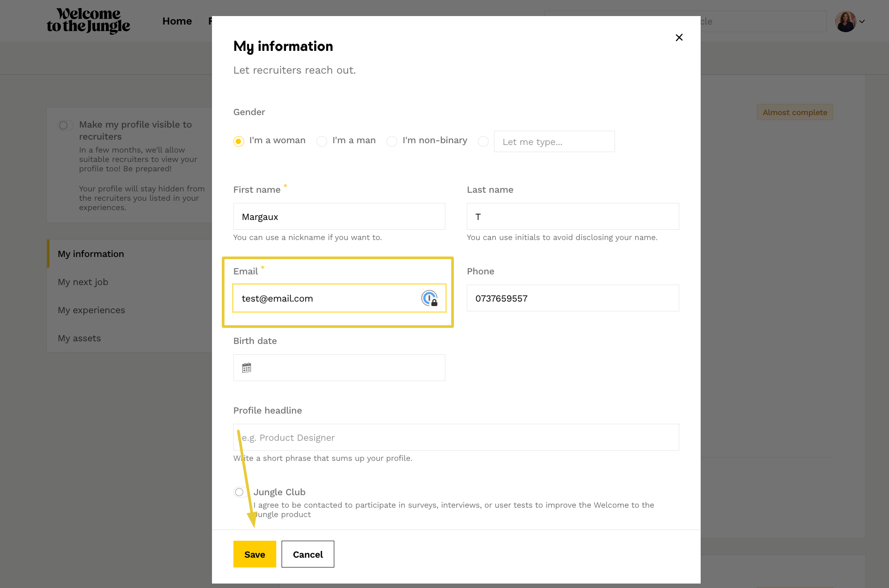Viewport: 889px width, 588px height.
Task: Open the Home menu item
Action: click(x=177, y=21)
